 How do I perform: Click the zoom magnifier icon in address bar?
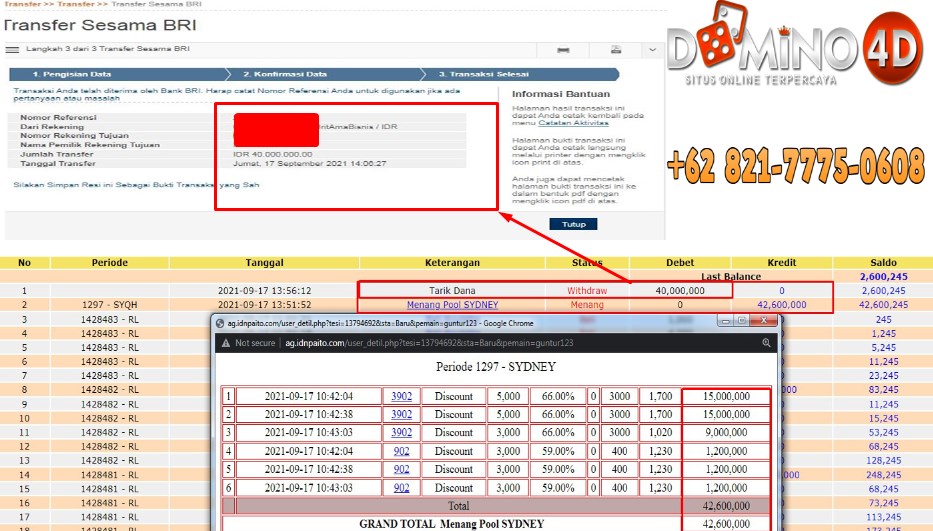click(x=766, y=343)
